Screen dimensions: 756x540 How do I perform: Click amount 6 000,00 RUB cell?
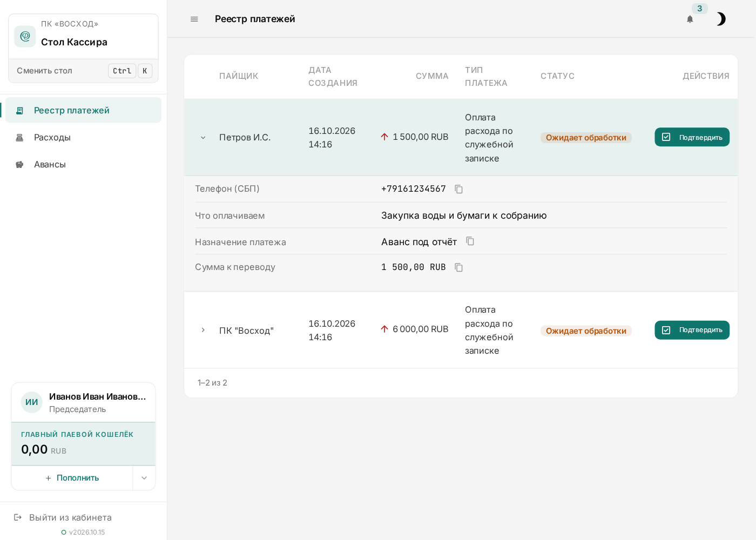coord(415,329)
